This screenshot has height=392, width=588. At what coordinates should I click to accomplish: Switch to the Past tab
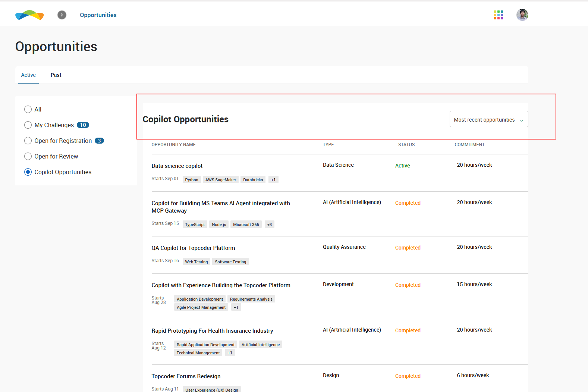click(56, 75)
